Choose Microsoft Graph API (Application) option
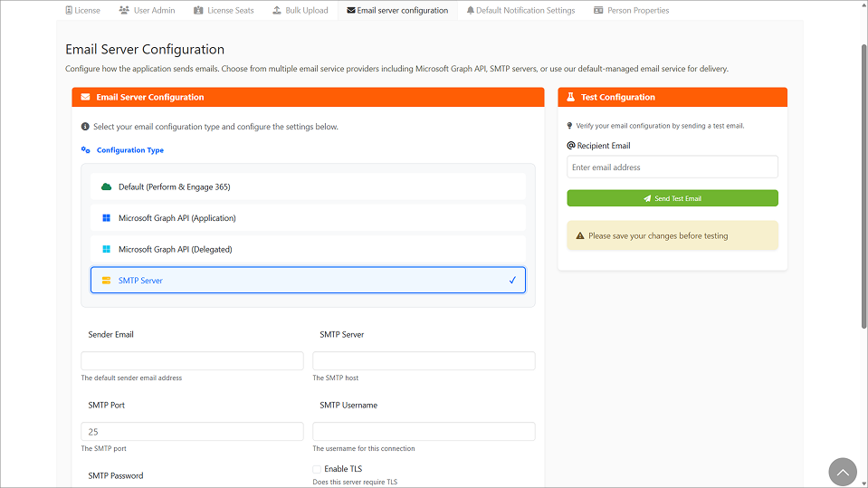The image size is (868, 488). 309,218
